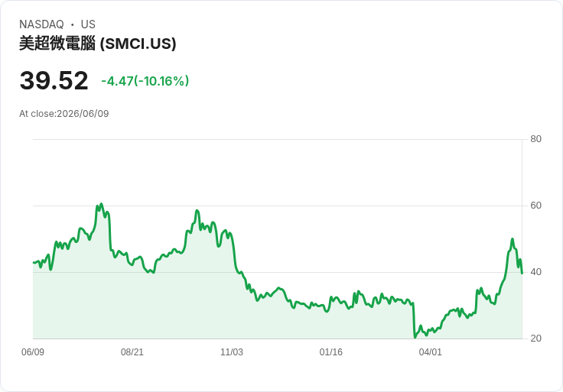The width and height of the screenshot is (563, 392).
Task: Click the latest data point at chart end
Action: click(522, 274)
